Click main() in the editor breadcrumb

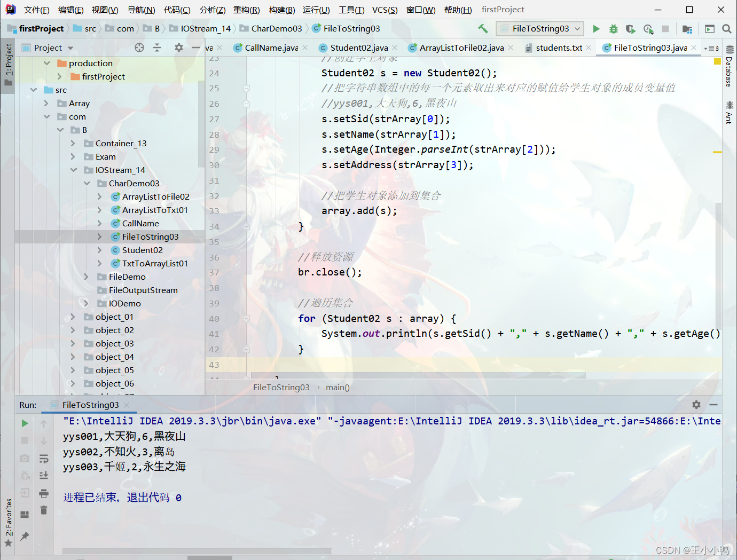click(338, 387)
